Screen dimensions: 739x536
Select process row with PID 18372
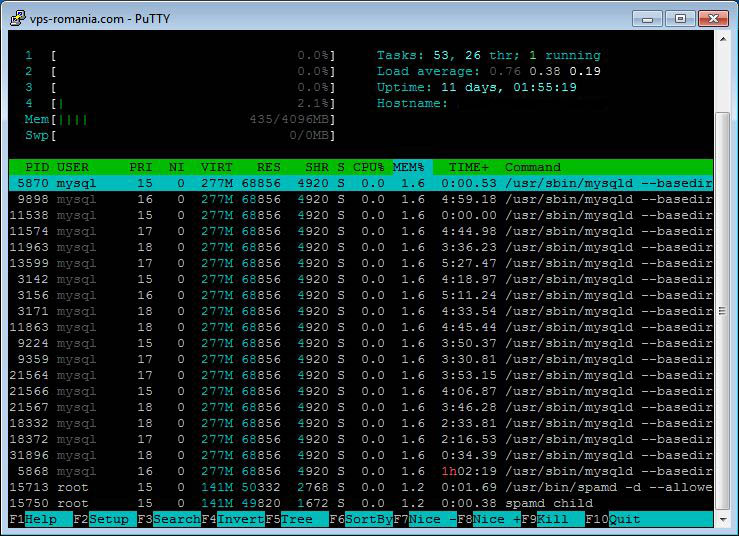click(x=361, y=439)
